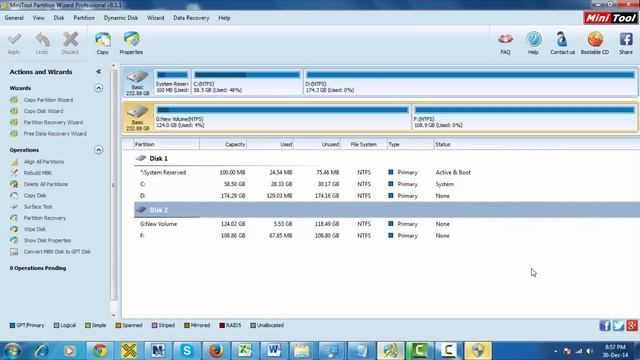Choose Copy Disk operation
This screenshot has width=640, height=360.
pos(35,196)
